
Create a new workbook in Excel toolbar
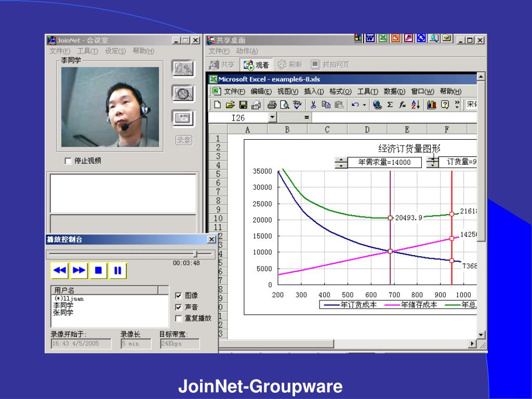218,105
